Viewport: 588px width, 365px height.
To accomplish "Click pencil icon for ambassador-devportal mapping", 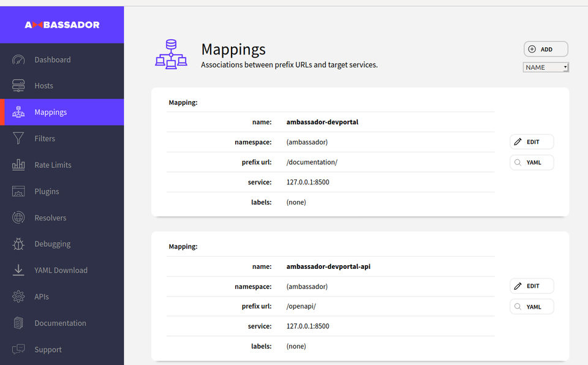I will pyautogui.click(x=518, y=142).
